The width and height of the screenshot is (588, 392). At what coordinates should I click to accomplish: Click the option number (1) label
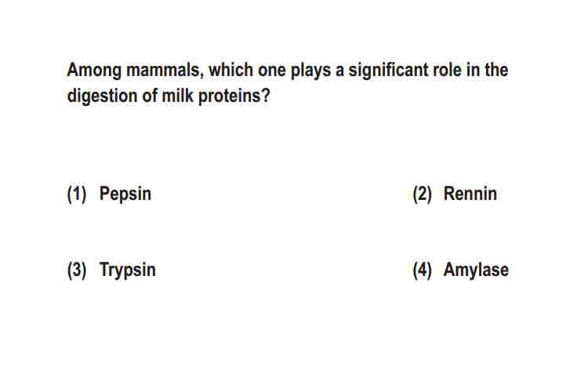pyautogui.click(x=77, y=194)
